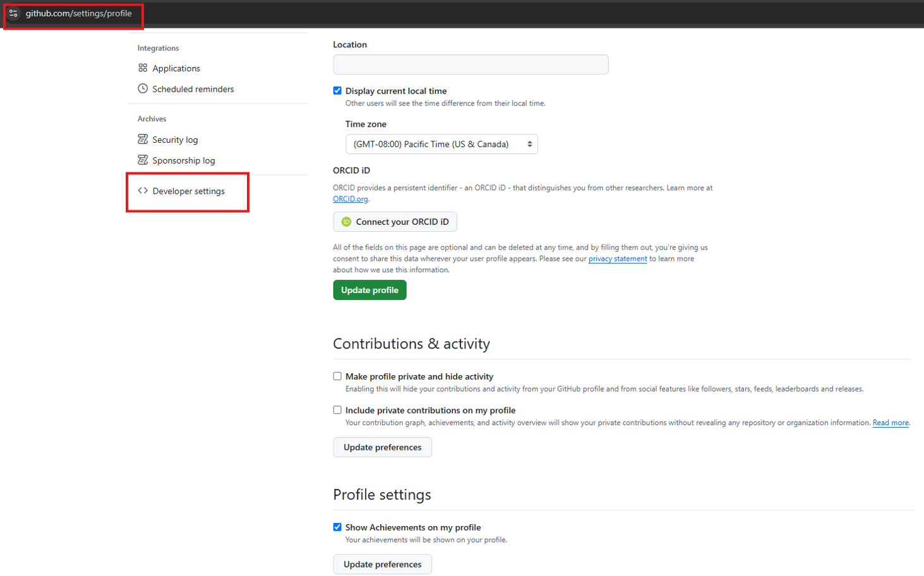Open Applications in sidebar
This screenshot has width=924, height=576.
pyautogui.click(x=176, y=68)
